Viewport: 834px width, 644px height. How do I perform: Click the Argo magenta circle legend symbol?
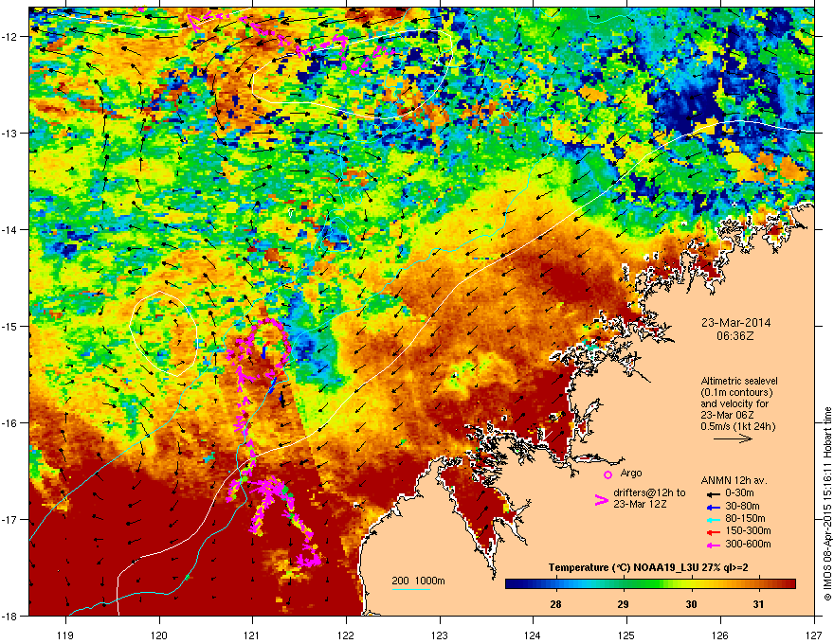click(x=607, y=474)
